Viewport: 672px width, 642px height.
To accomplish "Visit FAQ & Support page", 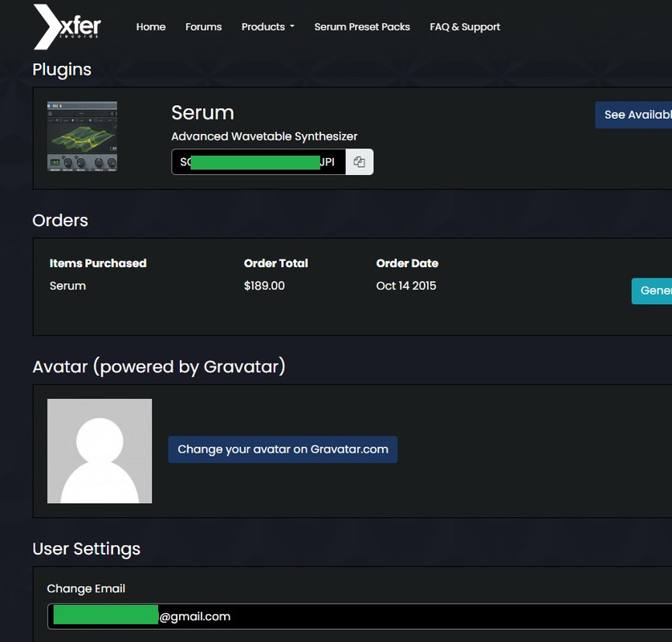I will (465, 27).
